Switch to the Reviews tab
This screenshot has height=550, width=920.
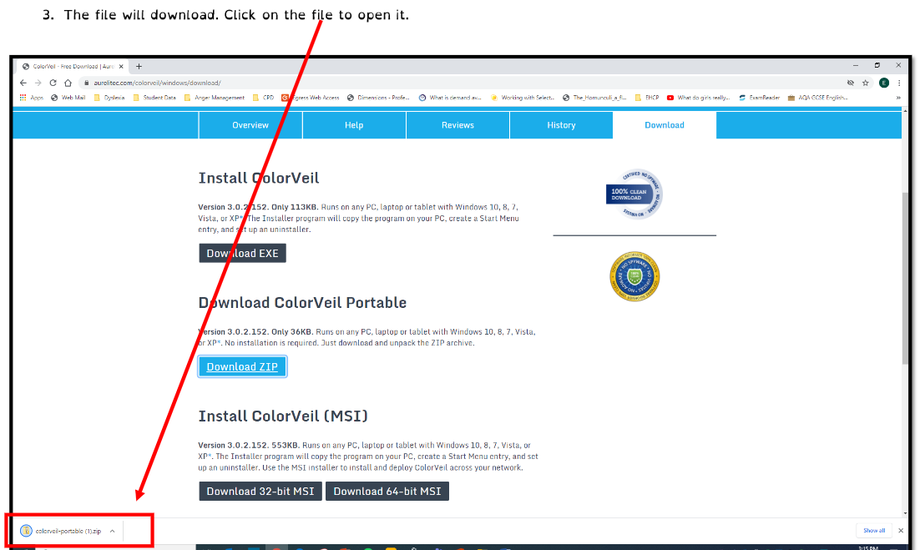[x=458, y=125]
